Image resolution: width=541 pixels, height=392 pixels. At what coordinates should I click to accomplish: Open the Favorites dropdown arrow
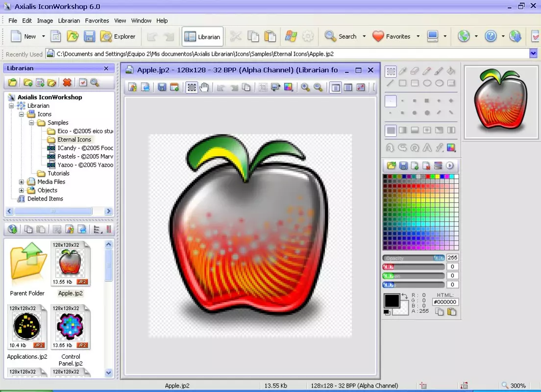point(418,36)
